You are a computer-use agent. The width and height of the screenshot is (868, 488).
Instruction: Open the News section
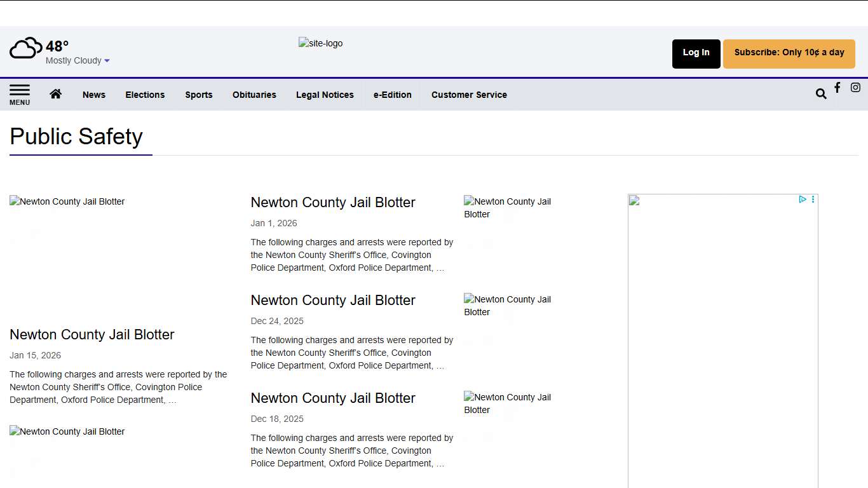click(x=94, y=94)
